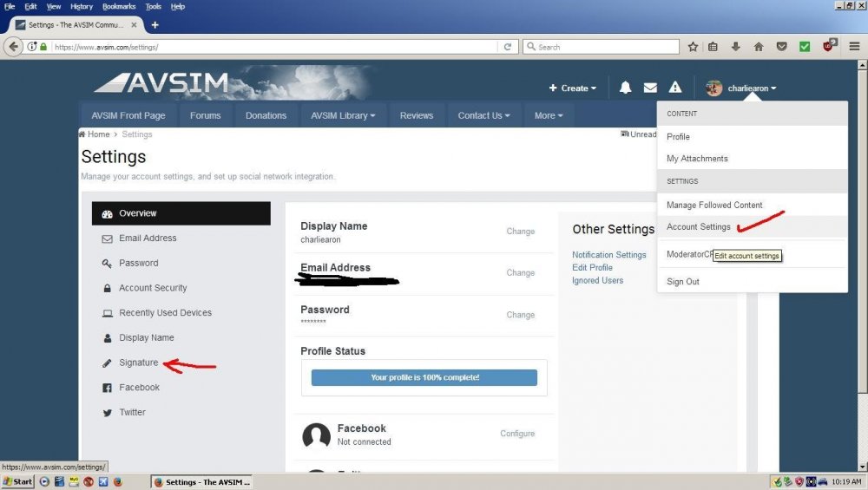Viewport: 868px width, 490px height.
Task: Expand the Create dropdown
Action: [572, 88]
